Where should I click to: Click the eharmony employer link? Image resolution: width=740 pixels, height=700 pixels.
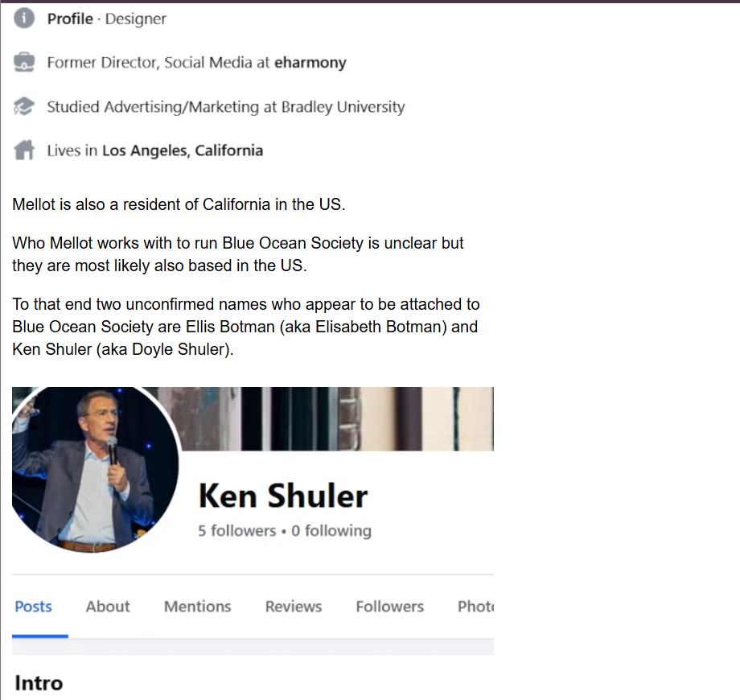click(310, 62)
